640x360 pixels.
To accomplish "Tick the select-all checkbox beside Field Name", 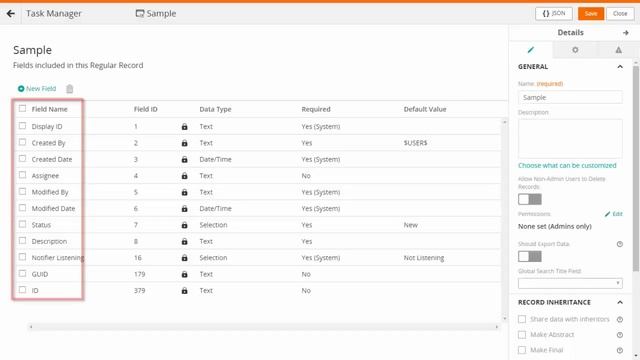I will [x=22, y=109].
